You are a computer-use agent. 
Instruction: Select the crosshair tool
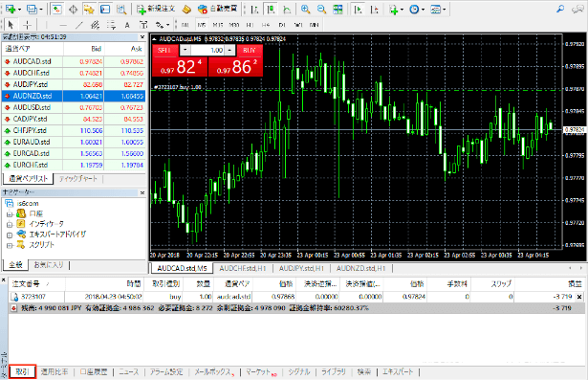(27, 25)
